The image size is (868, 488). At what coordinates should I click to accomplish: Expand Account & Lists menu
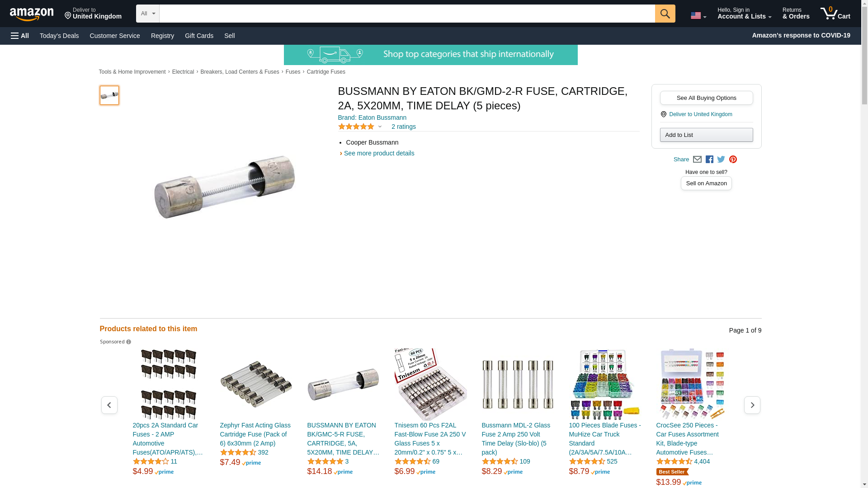[744, 13]
